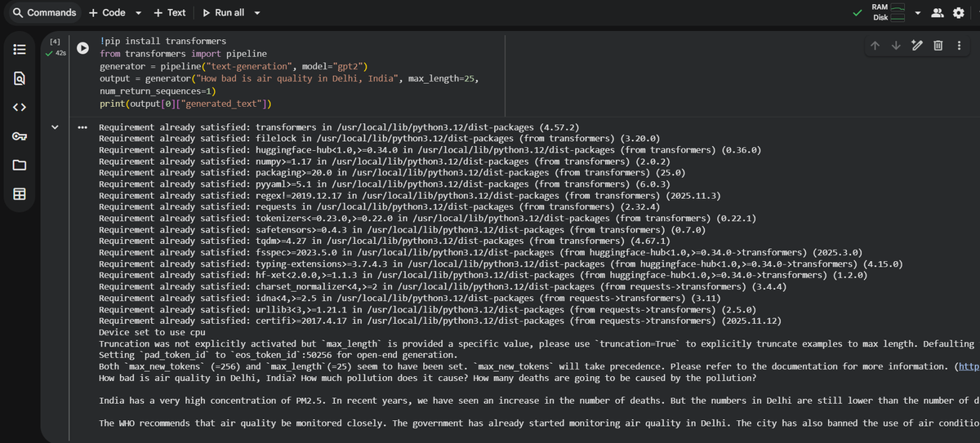Open the data table sidebar panel
Screen dimensions: 980x443
click(x=20, y=194)
